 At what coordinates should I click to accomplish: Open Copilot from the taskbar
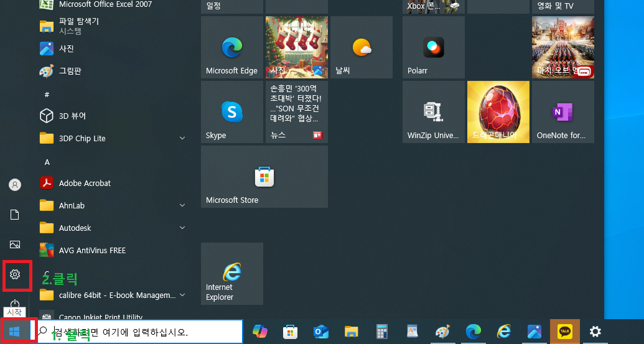(259, 332)
